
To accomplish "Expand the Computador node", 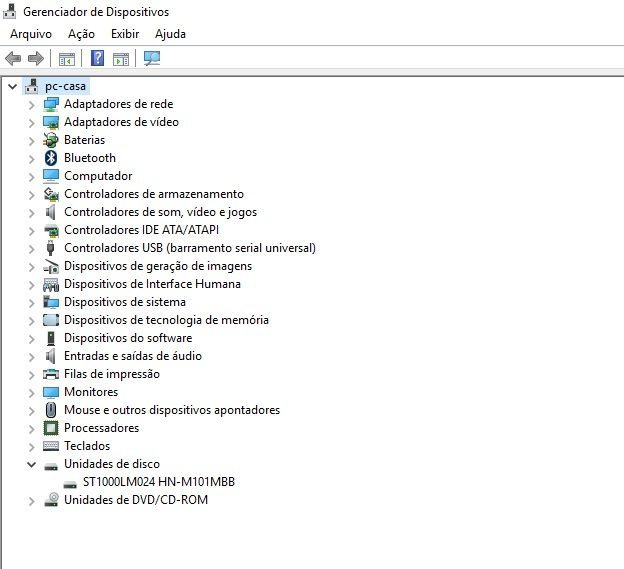I will pos(31,177).
